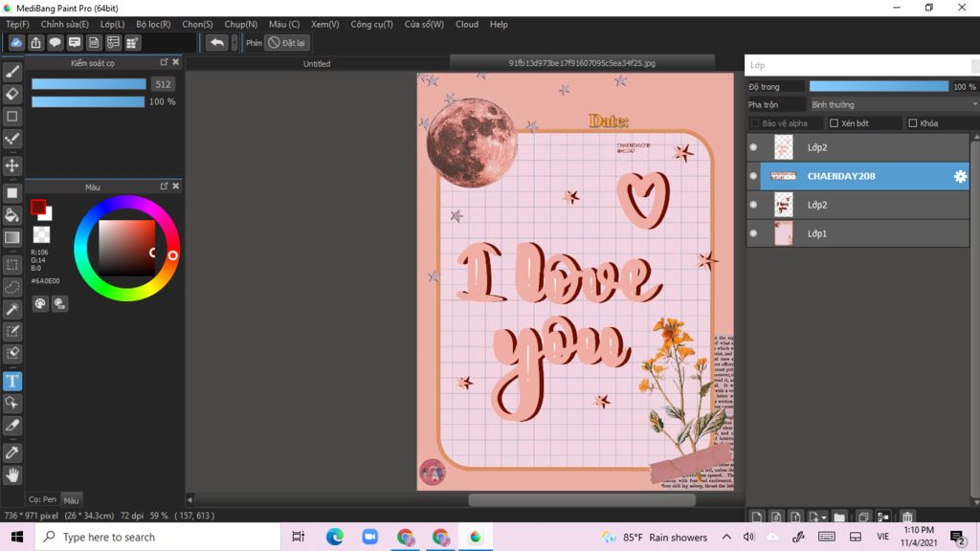Click the panel layout toolbar icon

point(132,42)
